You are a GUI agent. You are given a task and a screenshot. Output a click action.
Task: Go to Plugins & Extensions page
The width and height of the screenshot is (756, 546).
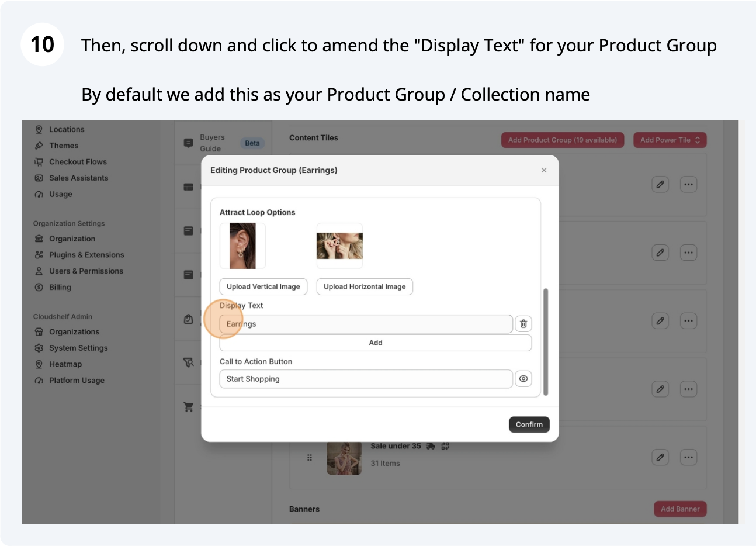tap(86, 255)
